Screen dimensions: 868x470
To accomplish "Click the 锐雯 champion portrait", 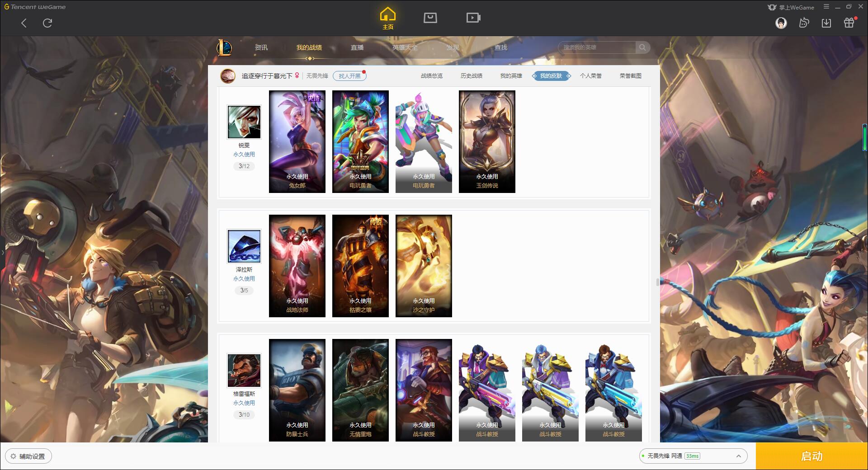I will coord(244,122).
